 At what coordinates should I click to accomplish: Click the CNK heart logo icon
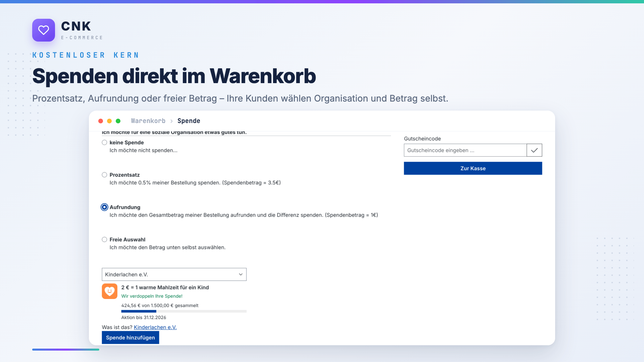(x=44, y=30)
